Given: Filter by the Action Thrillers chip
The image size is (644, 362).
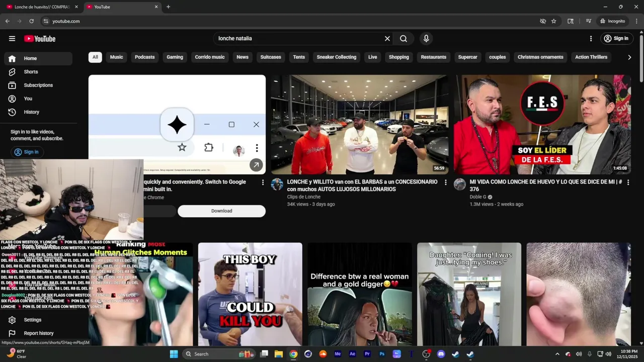Looking at the screenshot, I should [591, 57].
